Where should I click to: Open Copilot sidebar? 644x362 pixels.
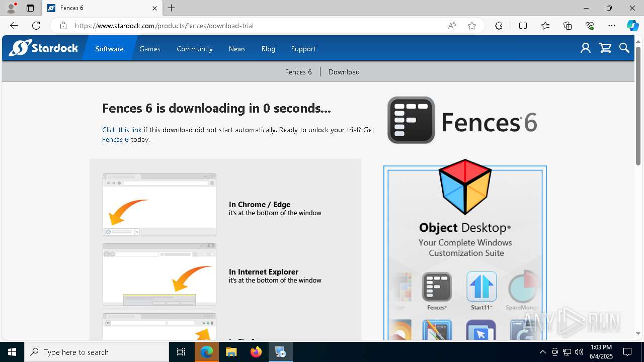coord(632,26)
